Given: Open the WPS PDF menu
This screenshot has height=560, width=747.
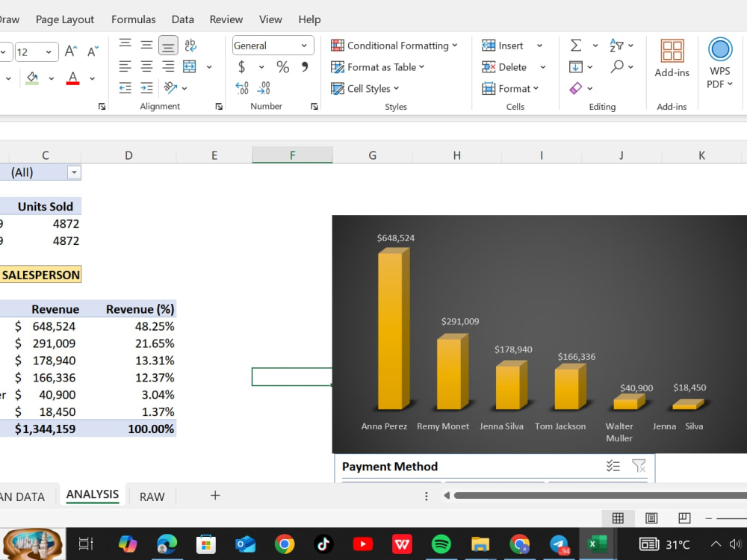Looking at the screenshot, I should point(720,63).
